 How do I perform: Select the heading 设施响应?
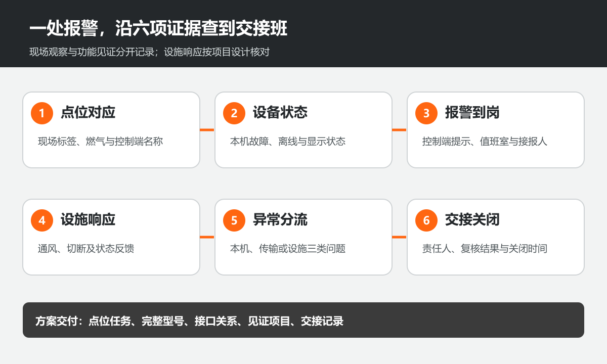pyautogui.click(x=88, y=219)
